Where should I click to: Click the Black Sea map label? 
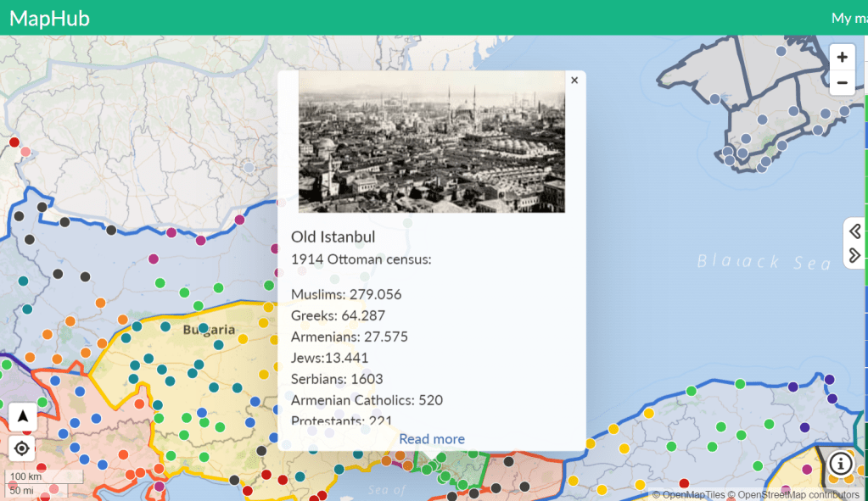tap(762, 263)
